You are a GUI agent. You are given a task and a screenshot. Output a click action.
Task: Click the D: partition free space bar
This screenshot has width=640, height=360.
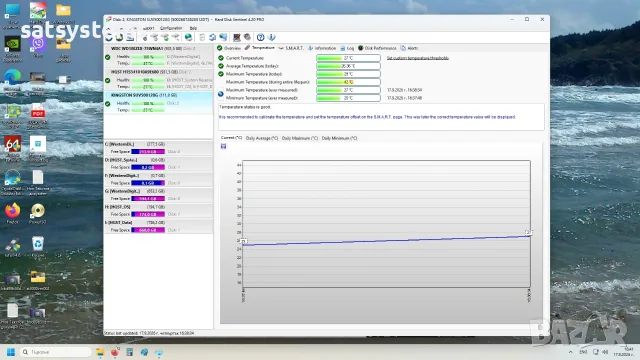coord(148,167)
